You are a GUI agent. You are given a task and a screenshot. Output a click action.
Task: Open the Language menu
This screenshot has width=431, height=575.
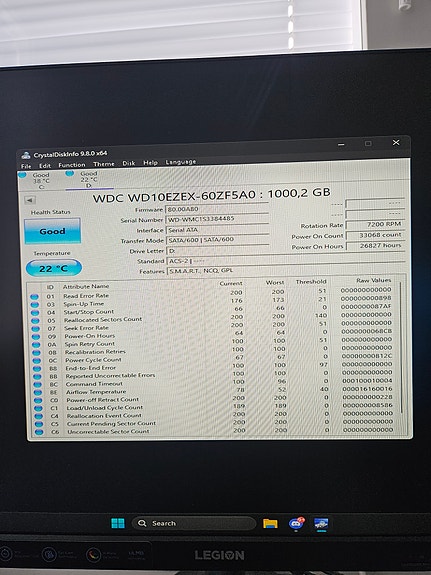181,162
